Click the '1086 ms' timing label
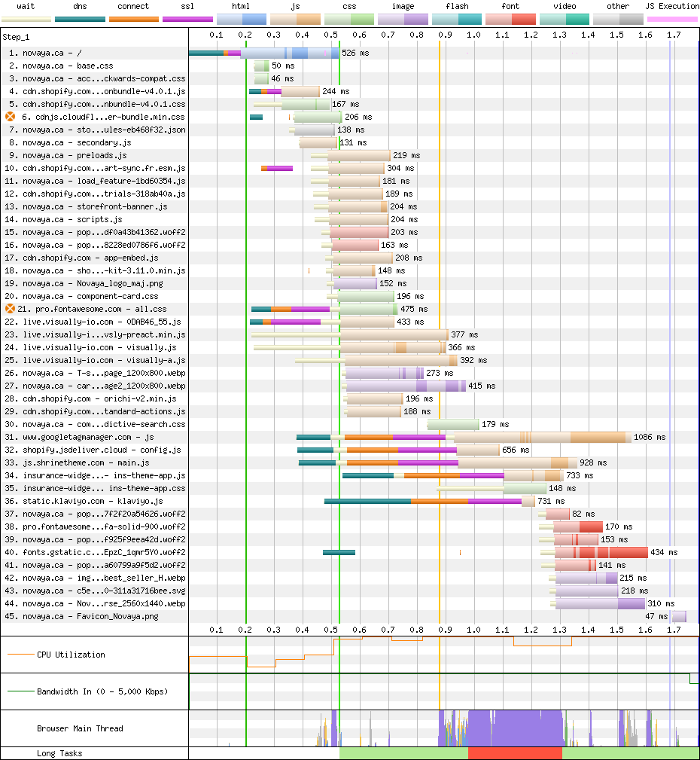Image resolution: width=700 pixels, height=760 pixels. coord(650,437)
